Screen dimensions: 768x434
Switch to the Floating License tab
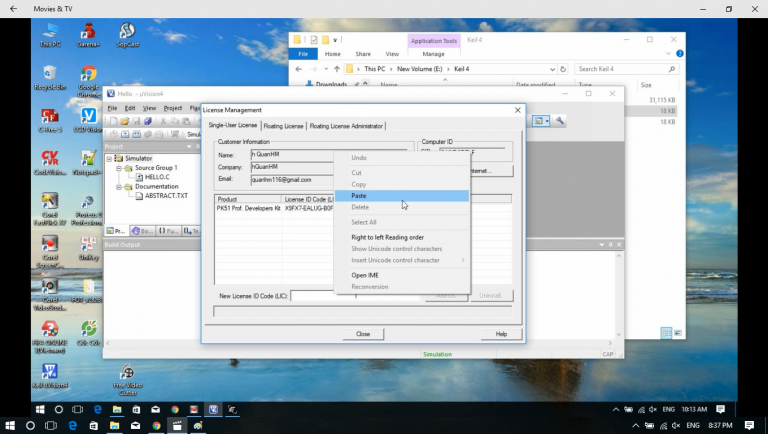[283, 126]
